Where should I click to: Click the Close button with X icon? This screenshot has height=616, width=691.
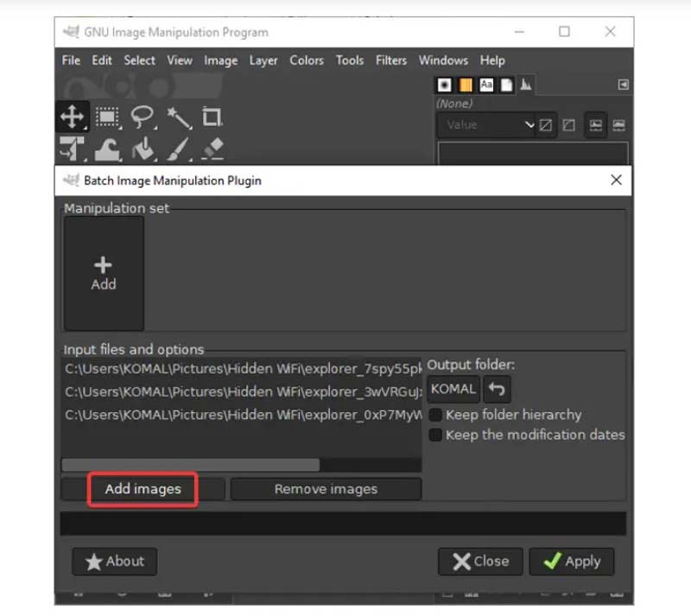click(480, 562)
